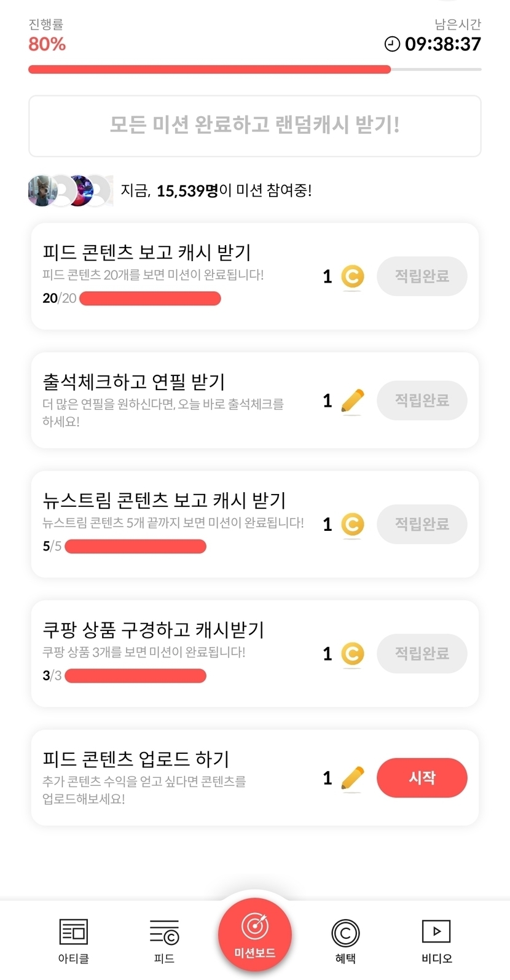Tap the coin icon on 쿠팡 상품 mission
Image resolution: width=510 pixels, height=980 pixels.
[353, 654]
